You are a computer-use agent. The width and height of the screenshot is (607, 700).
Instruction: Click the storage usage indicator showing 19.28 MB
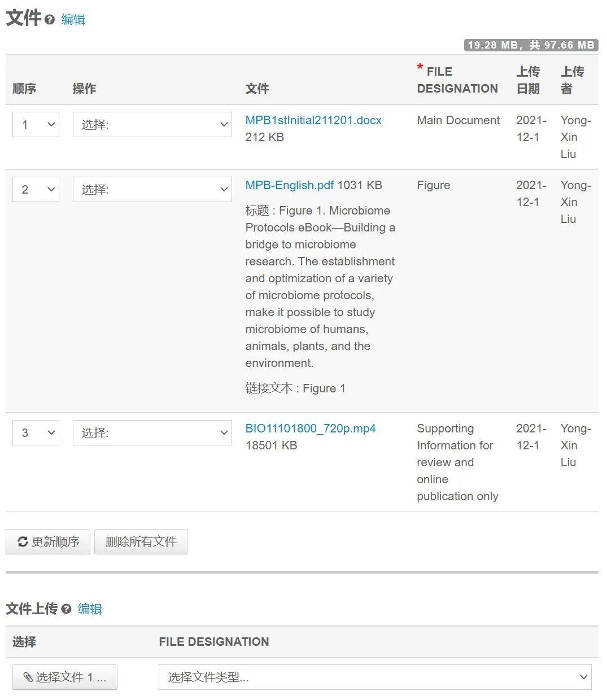(x=531, y=45)
